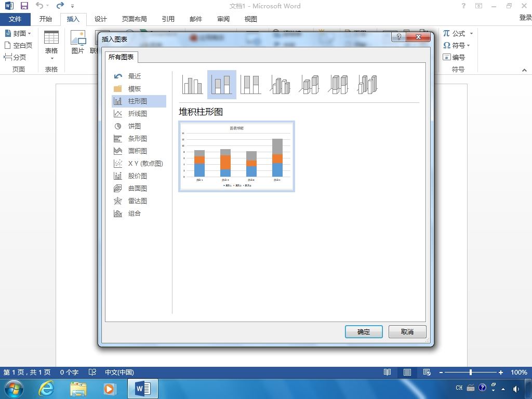
Task: Click the 所有图表 tab in dialog
Action: pyautogui.click(x=121, y=57)
